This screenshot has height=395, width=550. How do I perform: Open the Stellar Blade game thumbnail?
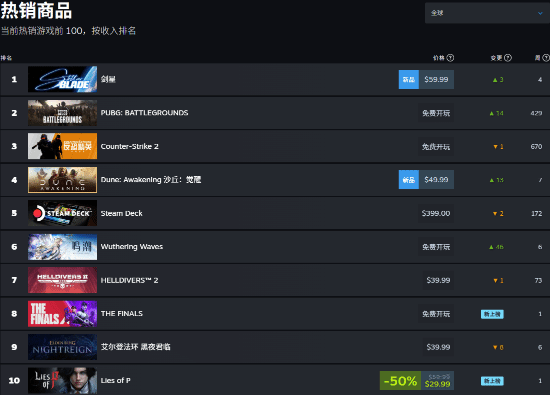coord(62,79)
